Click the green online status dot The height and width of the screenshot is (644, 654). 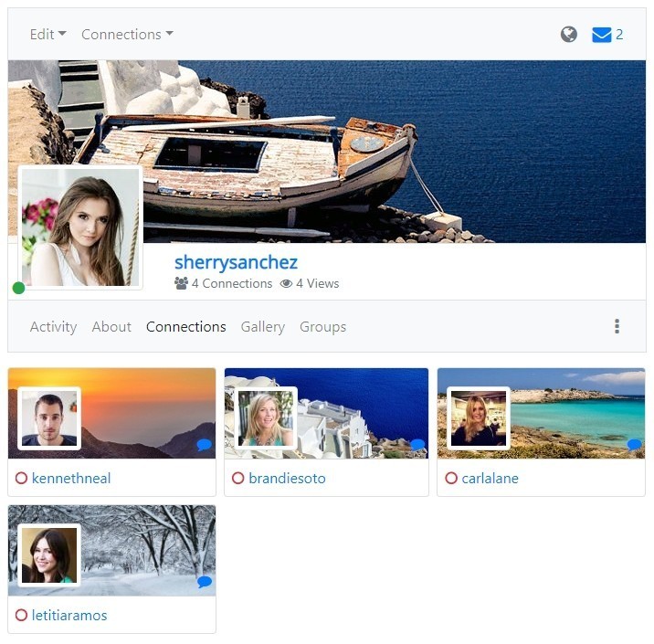click(19, 288)
